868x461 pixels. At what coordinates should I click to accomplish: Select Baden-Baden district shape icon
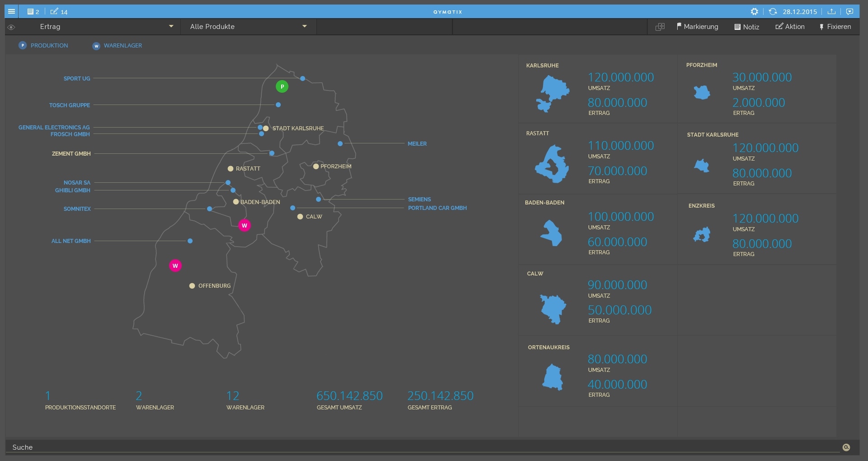551,233
